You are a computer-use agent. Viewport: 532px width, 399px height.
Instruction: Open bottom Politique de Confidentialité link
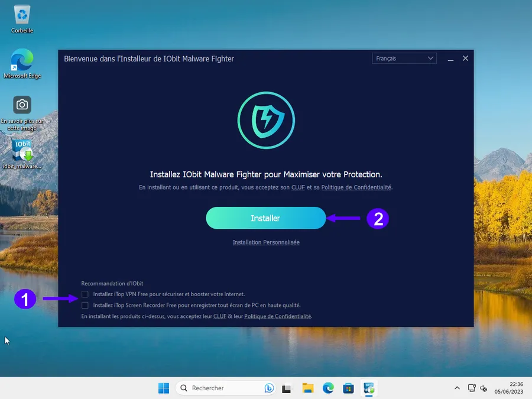(x=278, y=316)
